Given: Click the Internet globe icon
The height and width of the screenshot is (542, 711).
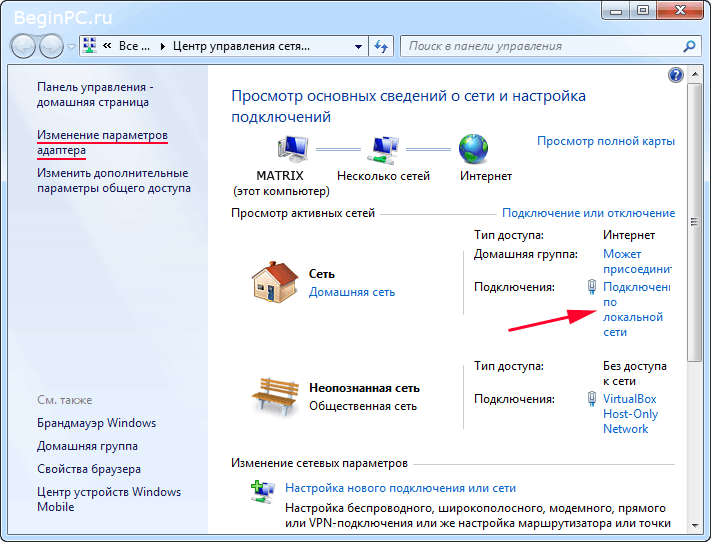Looking at the screenshot, I should 473,149.
